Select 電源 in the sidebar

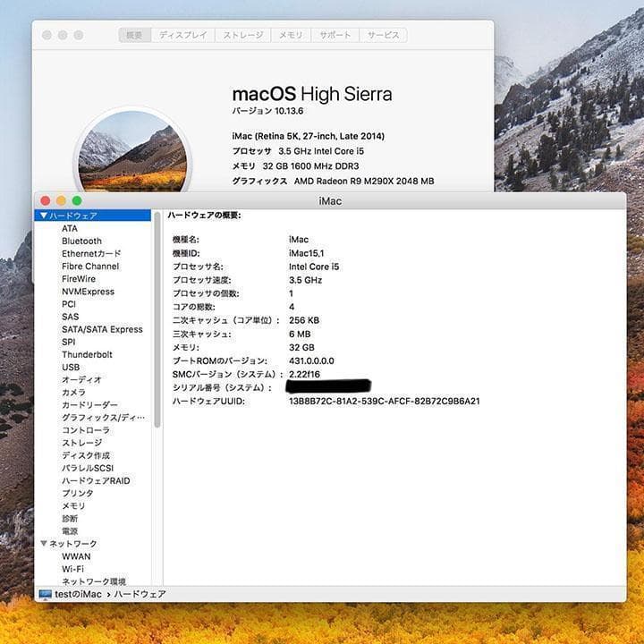[x=70, y=531]
